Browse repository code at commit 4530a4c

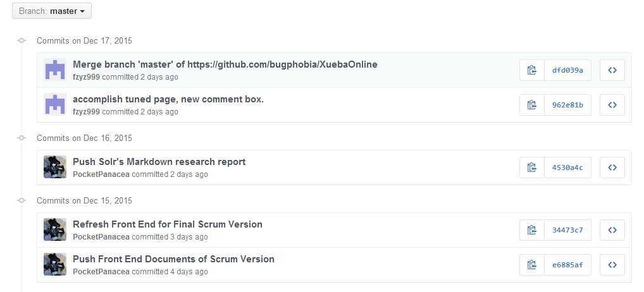(x=612, y=167)
